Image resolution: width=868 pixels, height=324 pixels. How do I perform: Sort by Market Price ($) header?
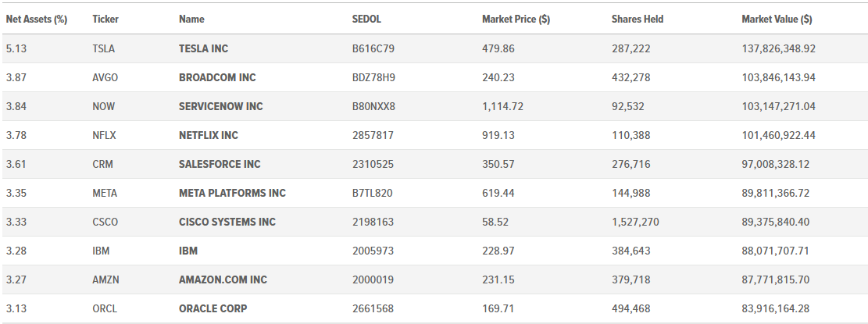click(516, 20)
